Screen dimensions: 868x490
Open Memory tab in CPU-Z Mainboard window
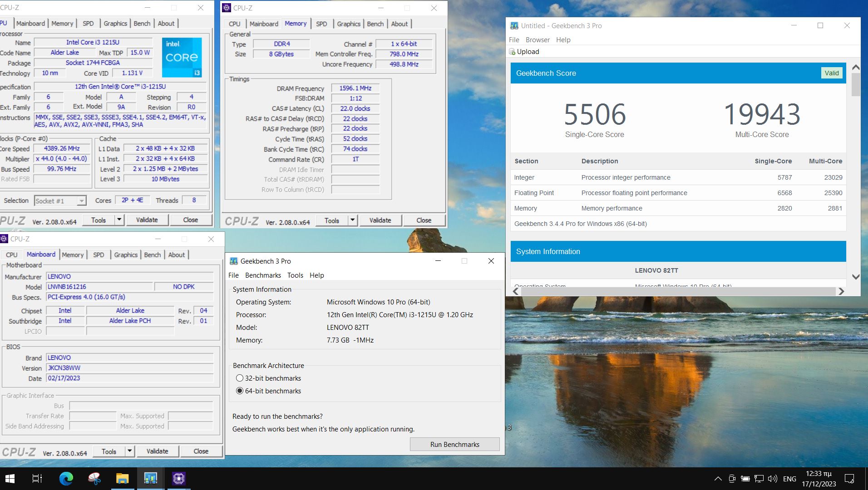pyautogui.click(x=73, y=255)
